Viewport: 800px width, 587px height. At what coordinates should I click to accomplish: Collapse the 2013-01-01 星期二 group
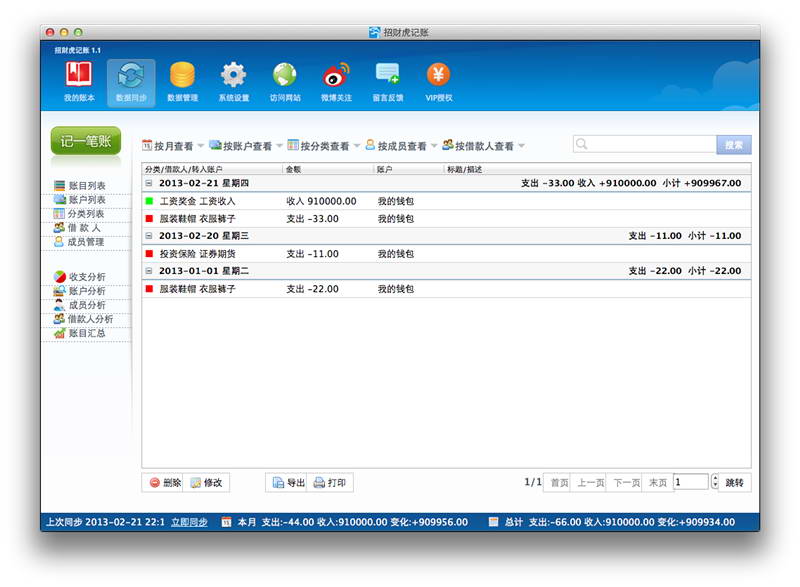(x=149, y=271)
